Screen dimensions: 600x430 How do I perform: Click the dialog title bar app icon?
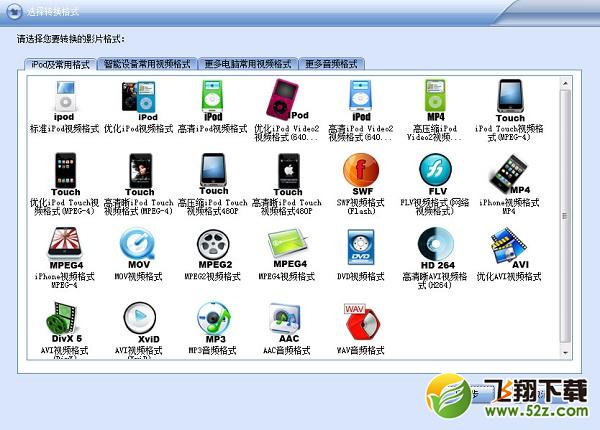pyautogui.click(x=15, y=12)
